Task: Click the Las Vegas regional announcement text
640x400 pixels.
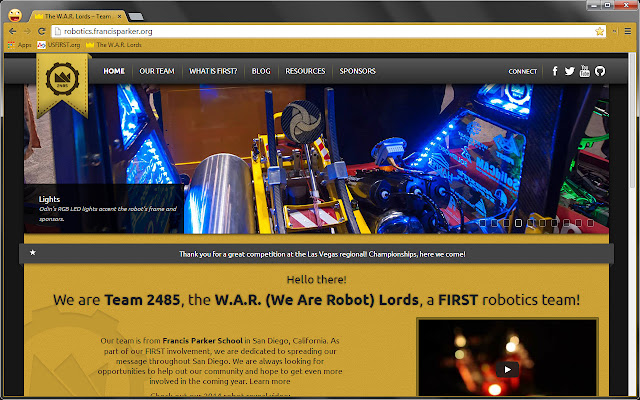Action: 322,254
